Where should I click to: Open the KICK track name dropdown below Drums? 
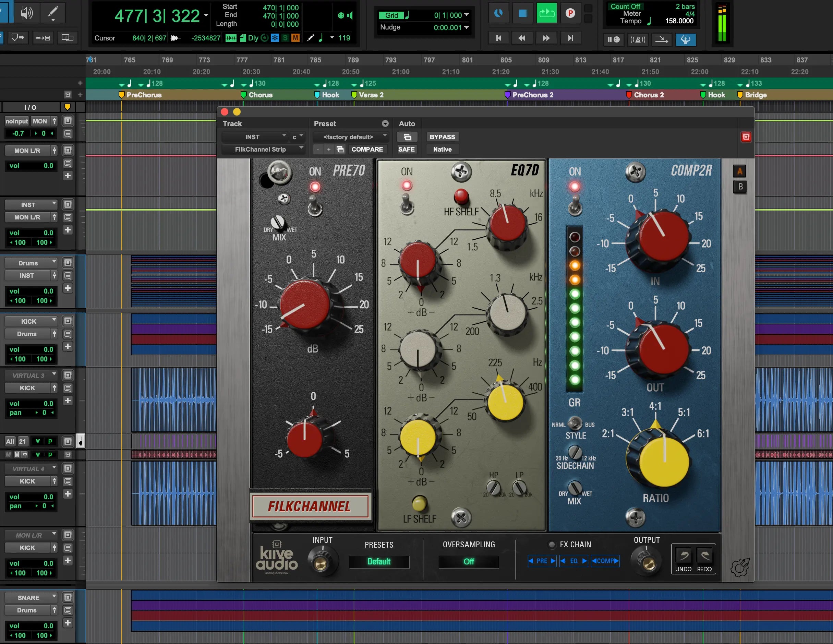coord(31,321)
